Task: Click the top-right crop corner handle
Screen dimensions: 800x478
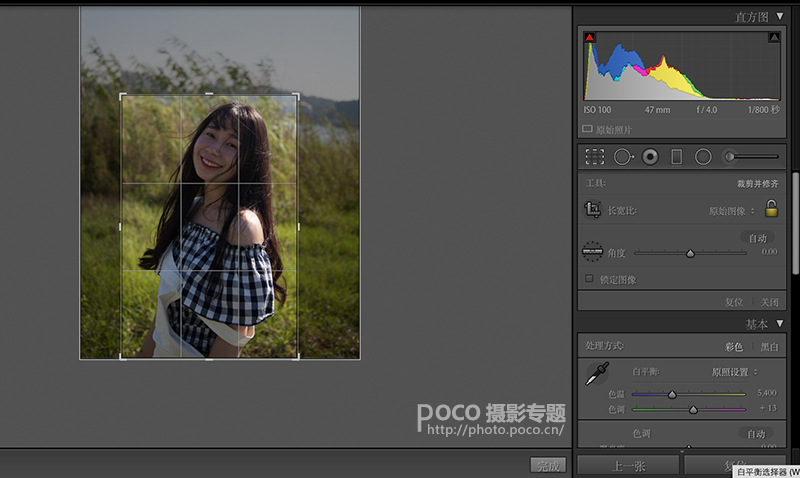Action: pos(296,96)
